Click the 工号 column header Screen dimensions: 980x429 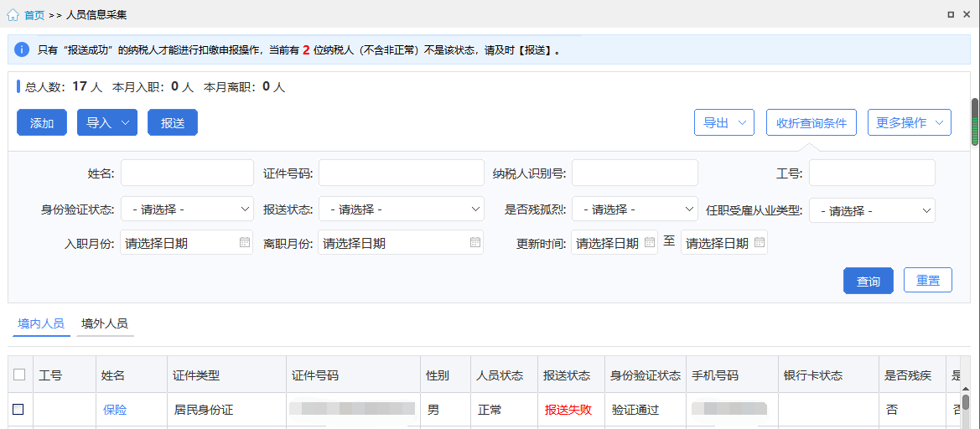pos(65,375)
